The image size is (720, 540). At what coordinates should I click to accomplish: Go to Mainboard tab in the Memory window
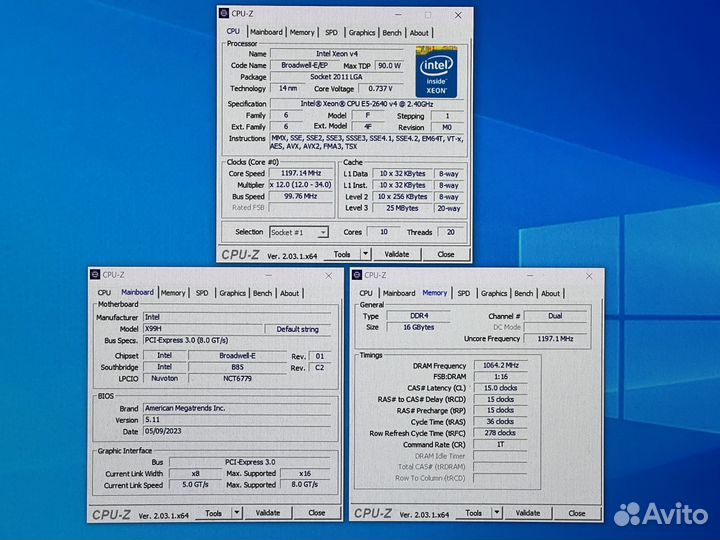point(399,293)
